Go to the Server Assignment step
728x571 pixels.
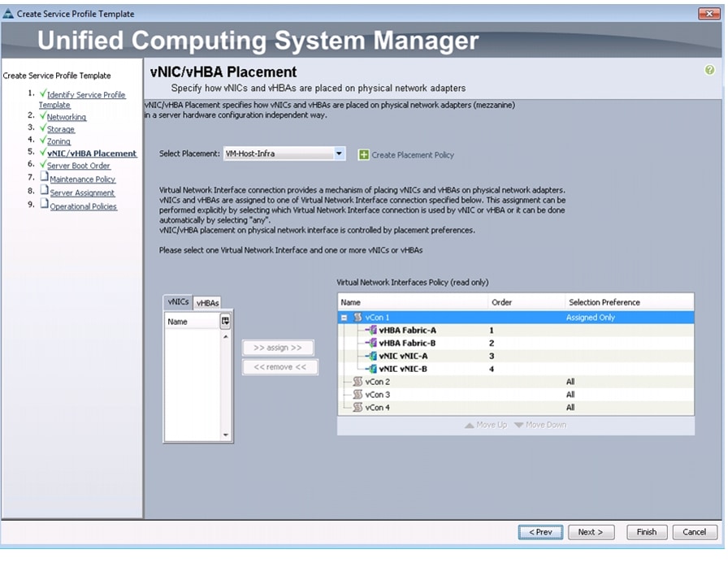tap(82, 192)
